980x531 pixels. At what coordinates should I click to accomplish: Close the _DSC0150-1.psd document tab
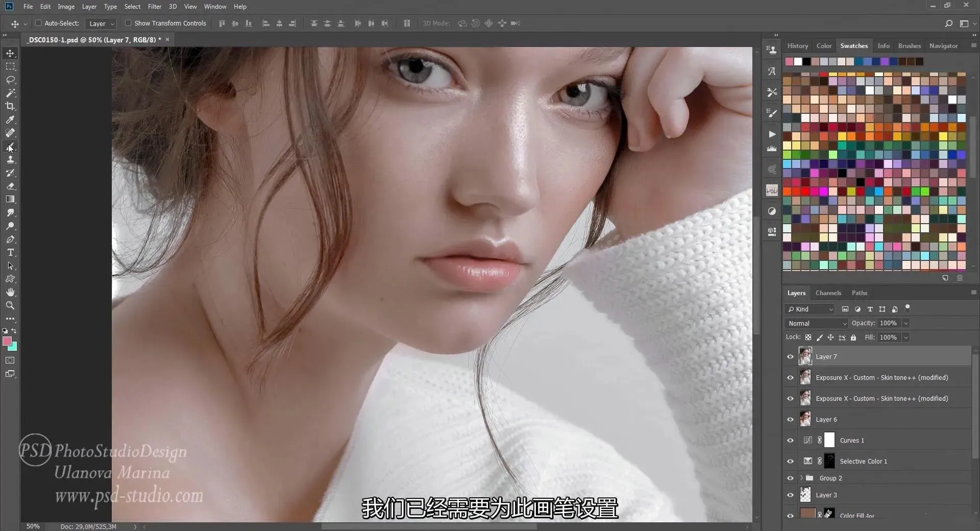[x=167, y=39]
